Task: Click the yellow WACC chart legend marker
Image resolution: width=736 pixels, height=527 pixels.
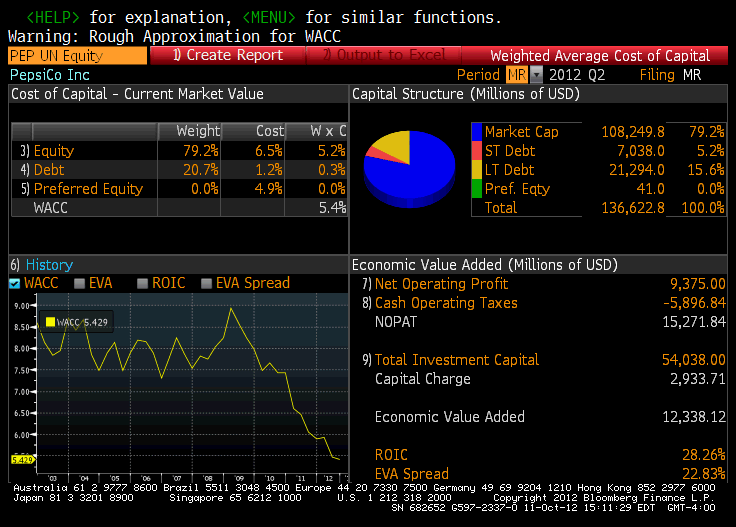Action: [50, 322]
